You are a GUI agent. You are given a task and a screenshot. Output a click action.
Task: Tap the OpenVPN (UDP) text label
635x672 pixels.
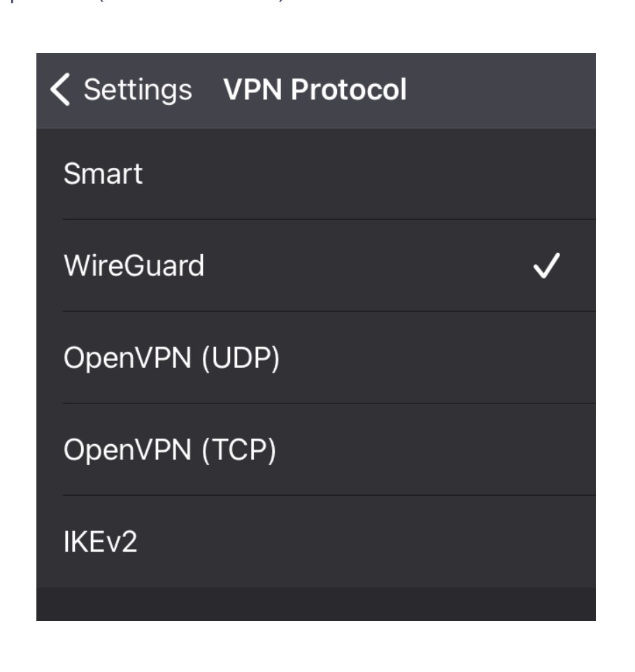pyautogui.click(x=171, y=358)
